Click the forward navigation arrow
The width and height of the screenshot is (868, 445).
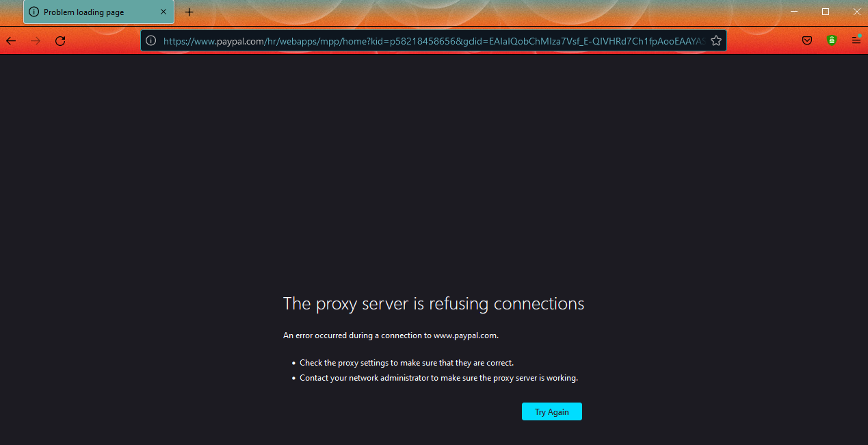pyautogui.click(x=36, y=41)
